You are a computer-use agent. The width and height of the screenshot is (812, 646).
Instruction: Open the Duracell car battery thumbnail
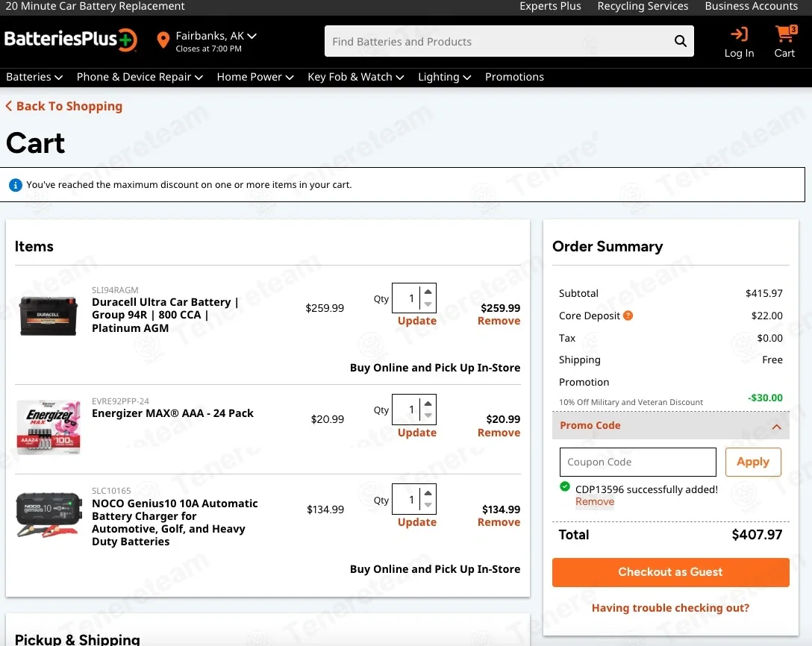click(49, 316)
